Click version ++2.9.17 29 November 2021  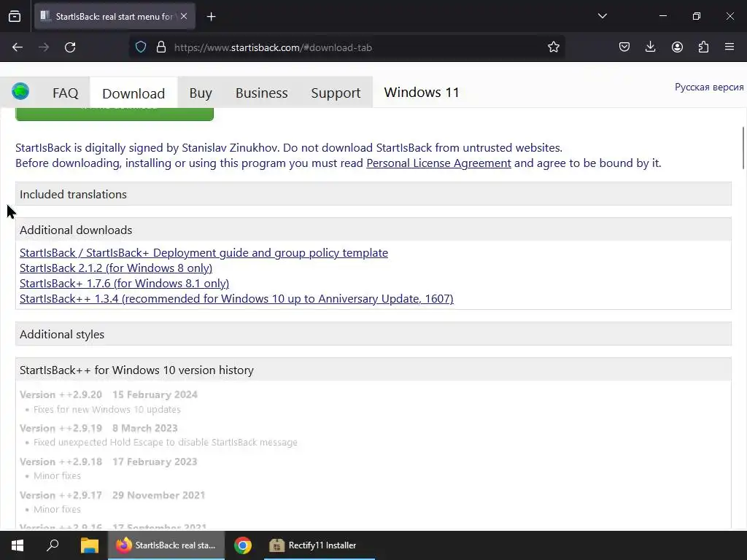(112, 495)
